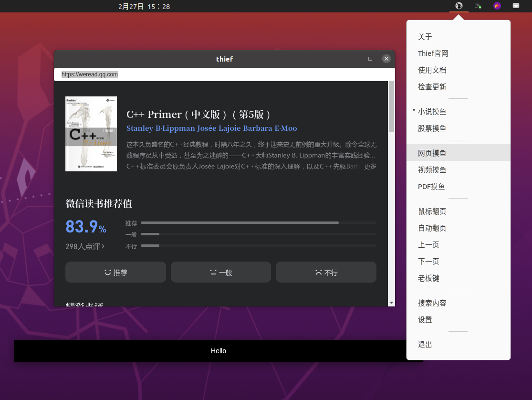
Task: Open the keyboard input source indicator
Action: coord(516,6)
